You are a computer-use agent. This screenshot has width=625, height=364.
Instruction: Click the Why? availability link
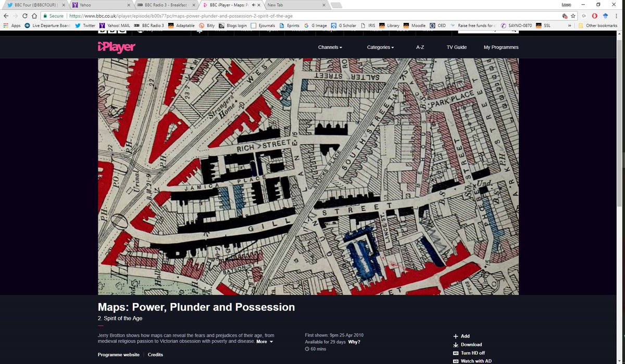coord(354,342)
